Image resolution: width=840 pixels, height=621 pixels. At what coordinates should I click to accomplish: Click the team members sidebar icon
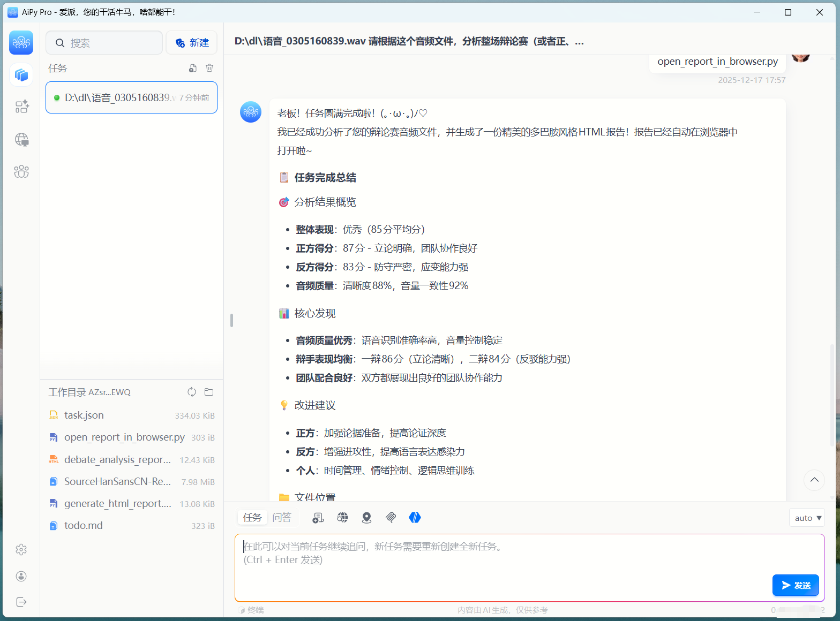(21, 172)
